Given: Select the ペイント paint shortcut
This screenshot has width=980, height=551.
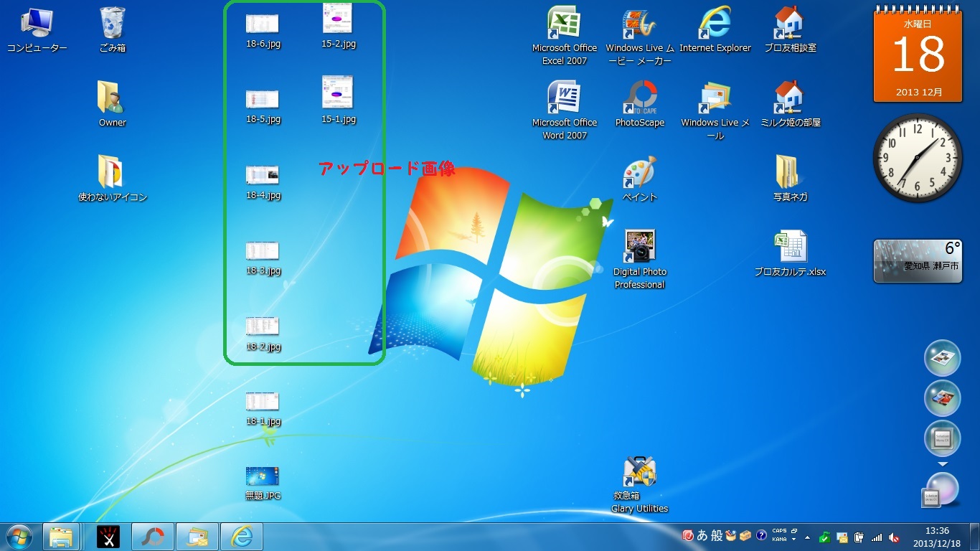Looking at the screenshot, I should pyautogui.click(x=640, y=178).
